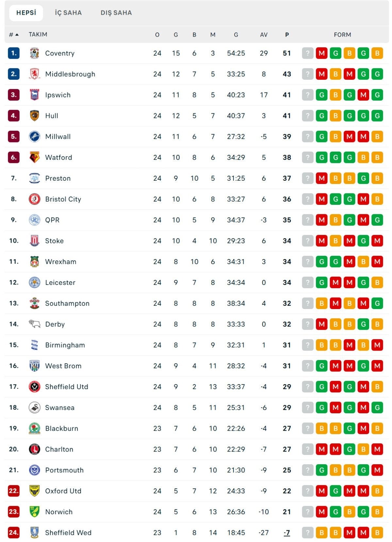Click the Charlton team badge
The width and height of the screenshot is (392, 542).
(34, 449)
